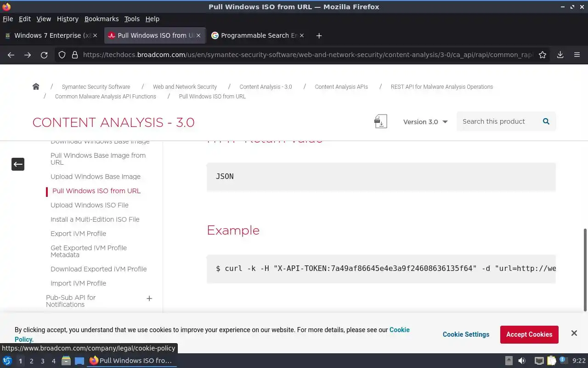Open a new tab with plus button

pyautogui.click(x=319, y=35)
